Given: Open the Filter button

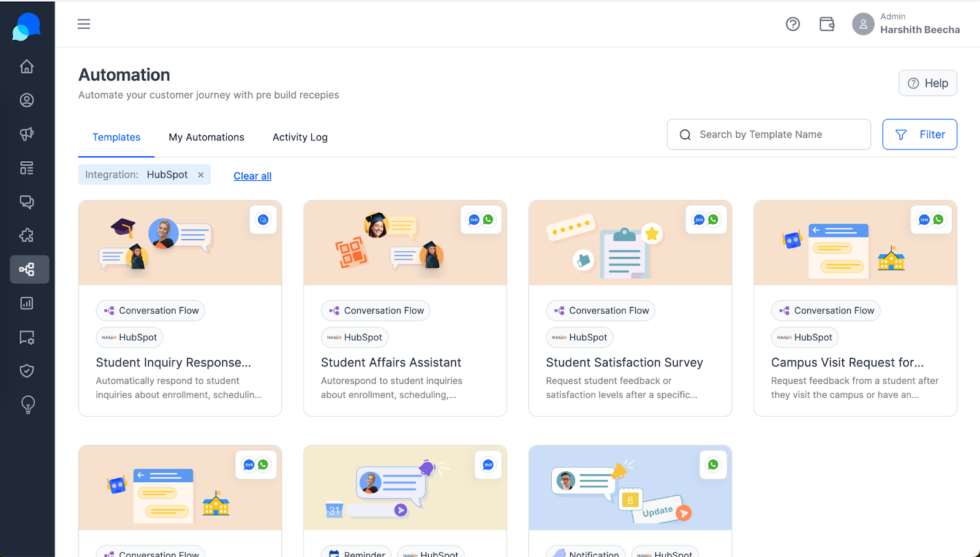Looking at the screenshot, I should click(919, 134).
